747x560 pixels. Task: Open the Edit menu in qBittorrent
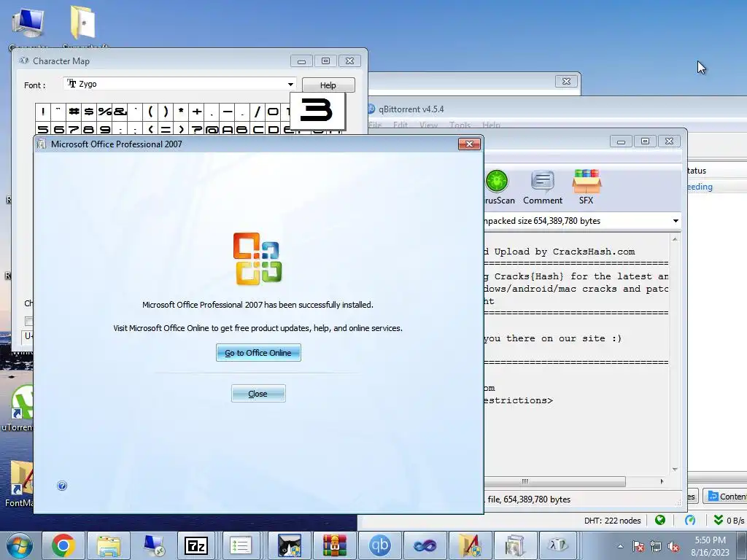[x=400, y=125]
